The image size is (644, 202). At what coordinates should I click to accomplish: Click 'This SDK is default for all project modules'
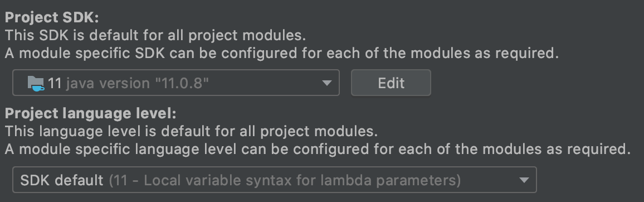click(155, 35)
